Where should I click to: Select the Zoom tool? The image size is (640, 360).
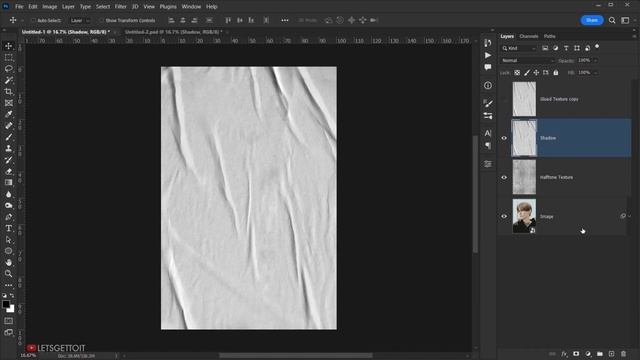pyautogui.click(x=9, y=273)
